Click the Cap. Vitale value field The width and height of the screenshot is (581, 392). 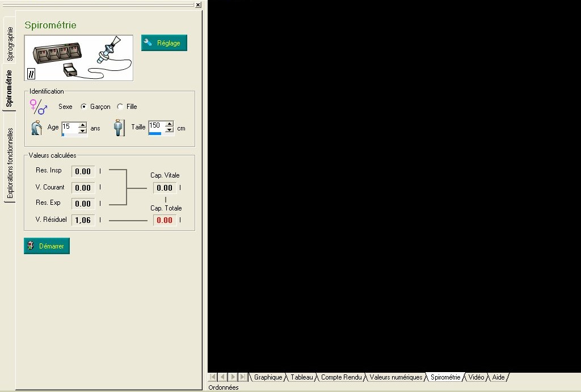[x=165, y=188]
